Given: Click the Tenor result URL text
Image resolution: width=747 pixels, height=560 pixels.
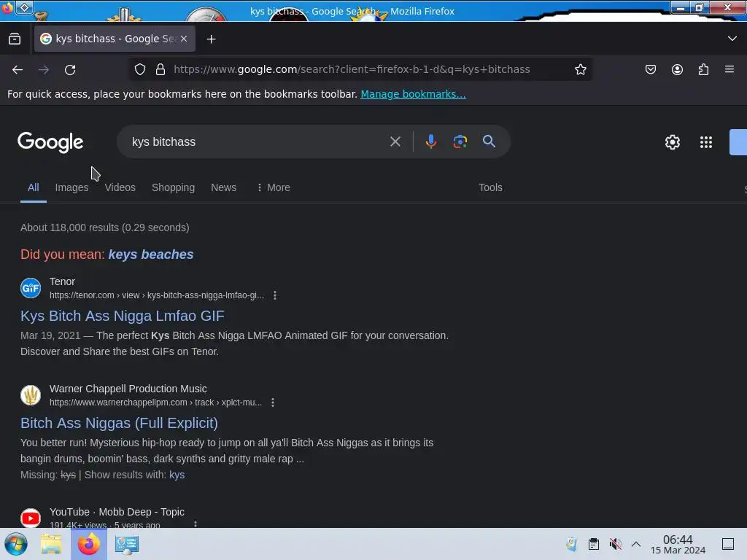Looking at the screenshot, I should click(157, 295).
